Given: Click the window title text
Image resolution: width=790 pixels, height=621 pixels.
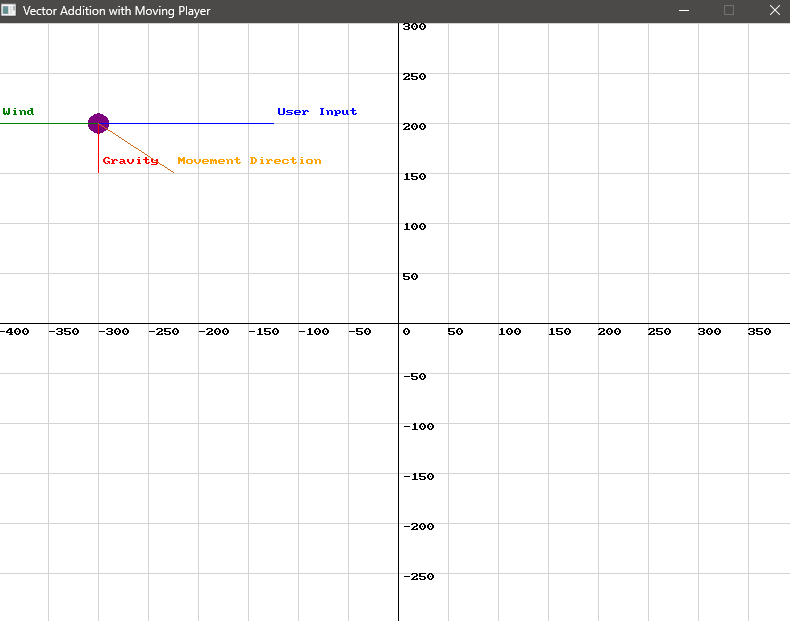Looking at the screenshot, I should 116,11.
